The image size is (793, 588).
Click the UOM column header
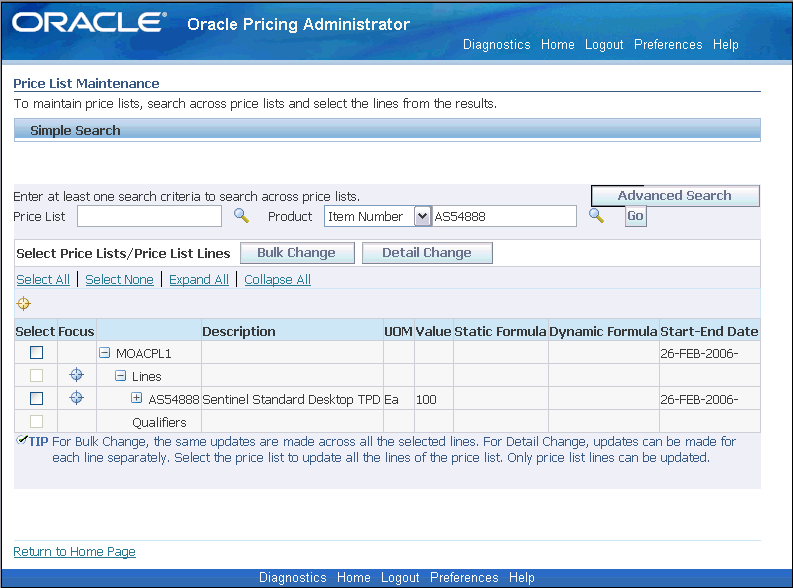point(399,331)
